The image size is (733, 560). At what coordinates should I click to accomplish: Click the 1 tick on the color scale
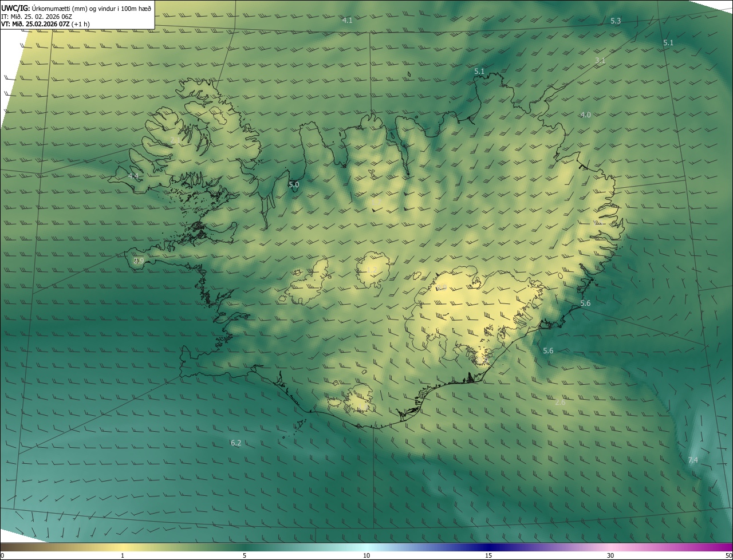coord(122,555)
